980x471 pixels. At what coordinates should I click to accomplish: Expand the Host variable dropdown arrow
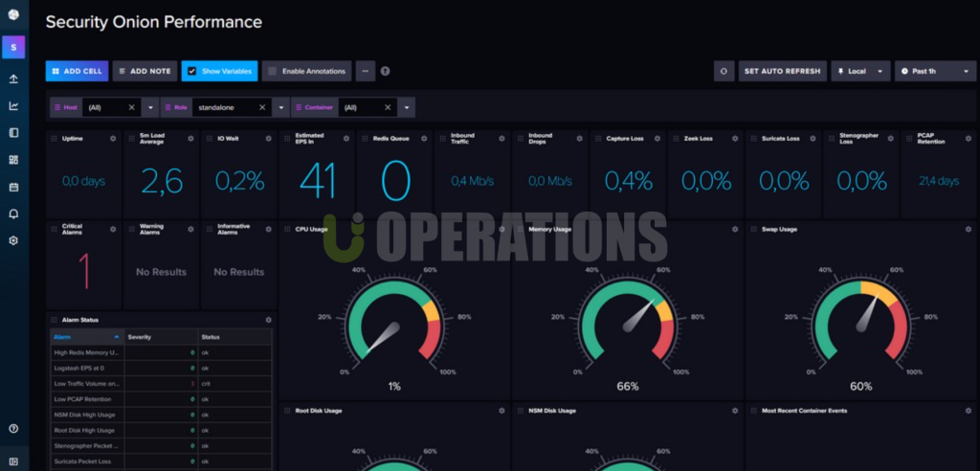click(150, 107)
